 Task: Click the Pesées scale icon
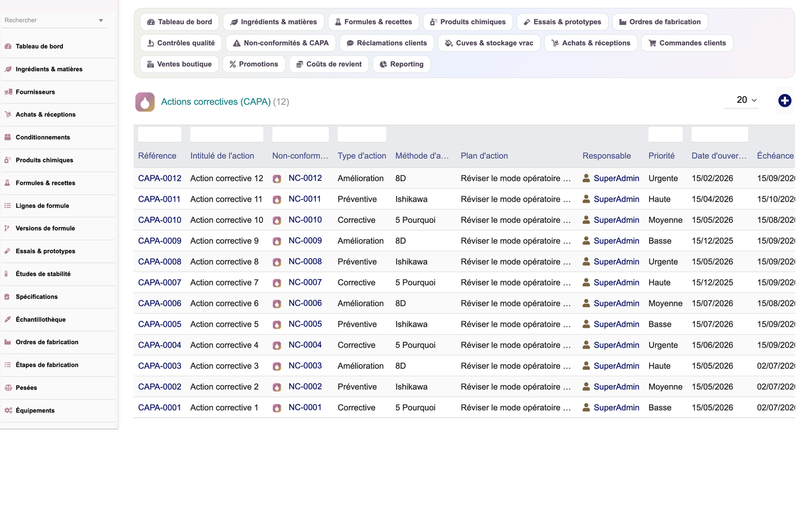(x=8, y=388)
